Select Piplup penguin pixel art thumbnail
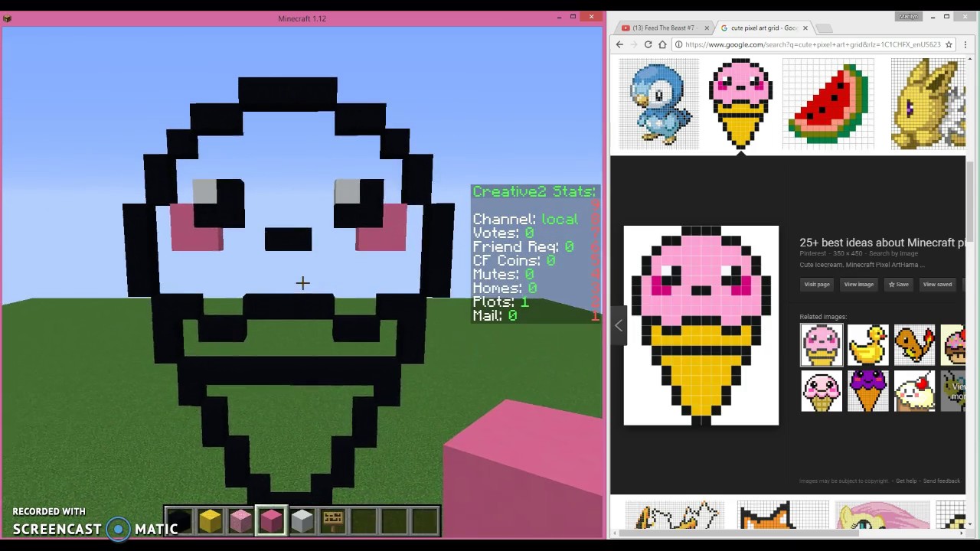Image resolution: width=980 pixels, height=551 pixels. pos(658,103)
